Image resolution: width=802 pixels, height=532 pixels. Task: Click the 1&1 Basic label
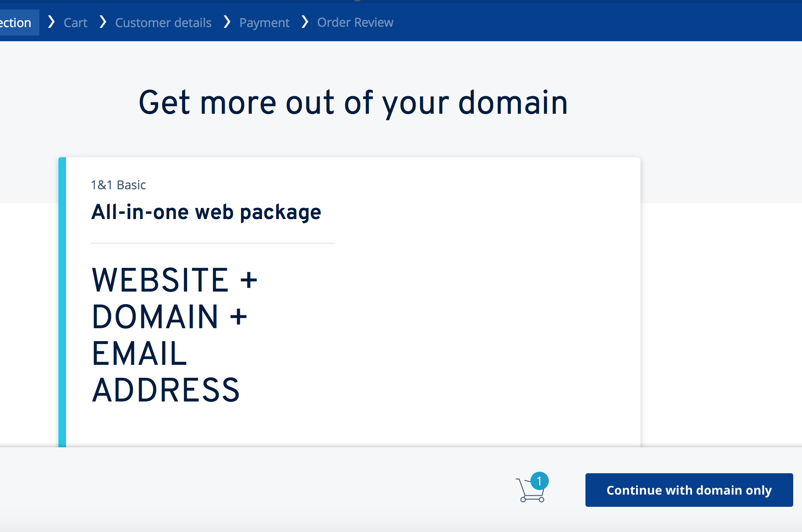coord(118,185)
